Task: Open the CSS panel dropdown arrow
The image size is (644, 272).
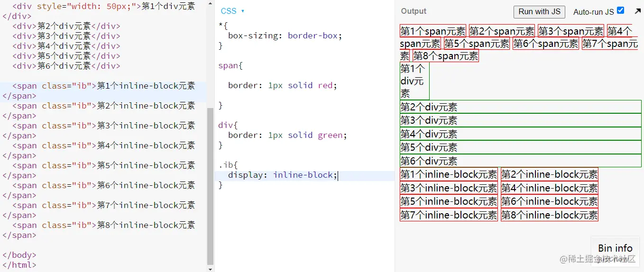Action: [x=243, y=11]
